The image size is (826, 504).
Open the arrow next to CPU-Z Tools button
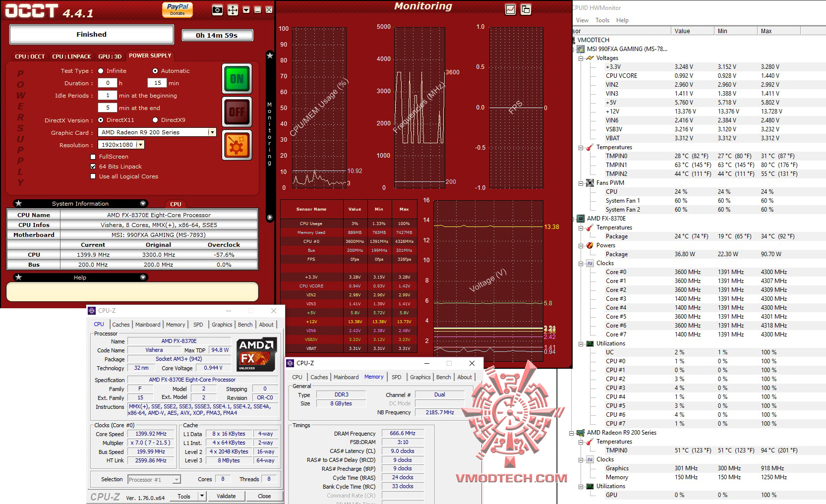pos(202,496)
